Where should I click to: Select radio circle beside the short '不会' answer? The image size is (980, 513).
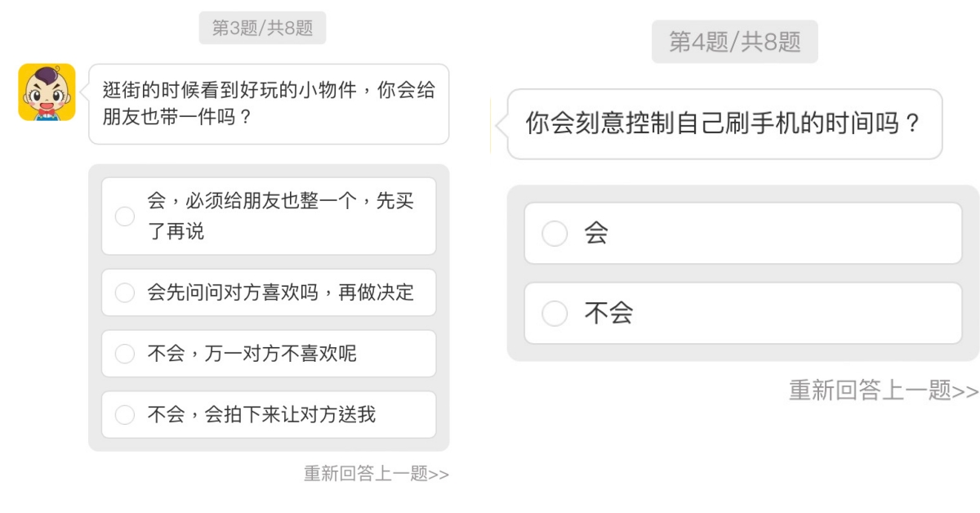[555, 313]
